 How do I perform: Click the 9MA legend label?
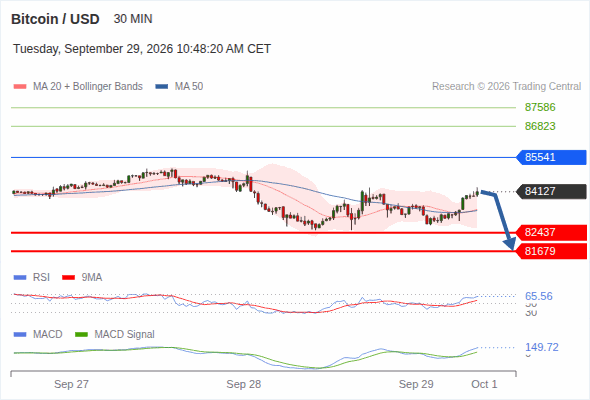pyautogui.click(x=92, y=277)
